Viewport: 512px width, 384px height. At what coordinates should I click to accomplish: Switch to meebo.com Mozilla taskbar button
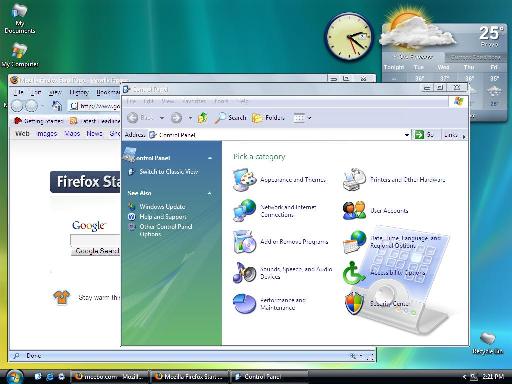click(110, 377)
